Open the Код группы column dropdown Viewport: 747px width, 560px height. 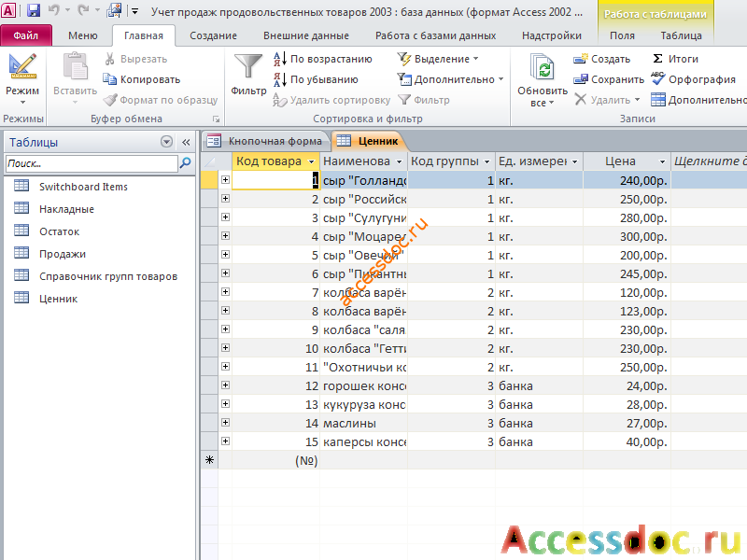(x=486, y=161)
